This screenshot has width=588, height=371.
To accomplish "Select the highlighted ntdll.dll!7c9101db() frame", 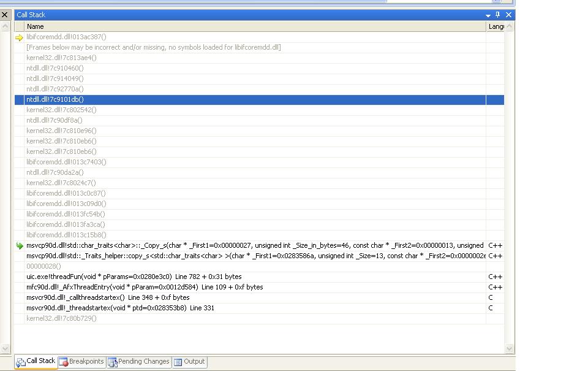I will tap(55, 99).
